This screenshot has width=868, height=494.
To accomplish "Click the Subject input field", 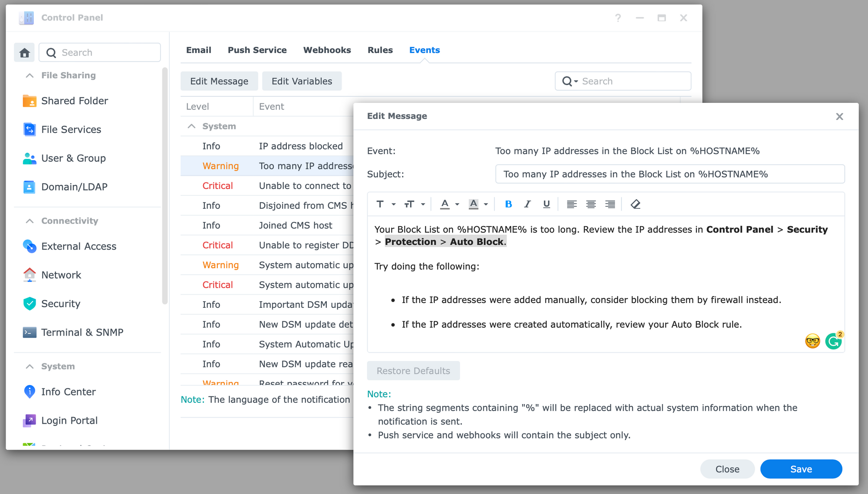I will click(670, 174).
